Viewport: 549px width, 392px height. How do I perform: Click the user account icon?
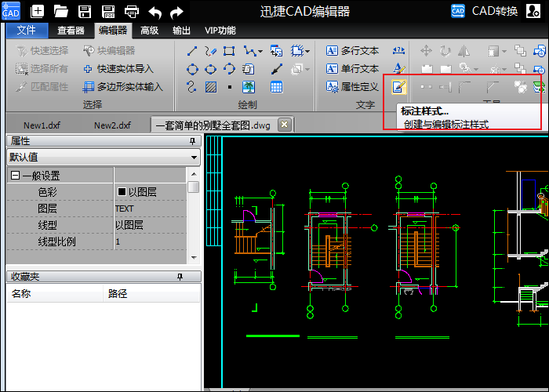click(533, 11)
